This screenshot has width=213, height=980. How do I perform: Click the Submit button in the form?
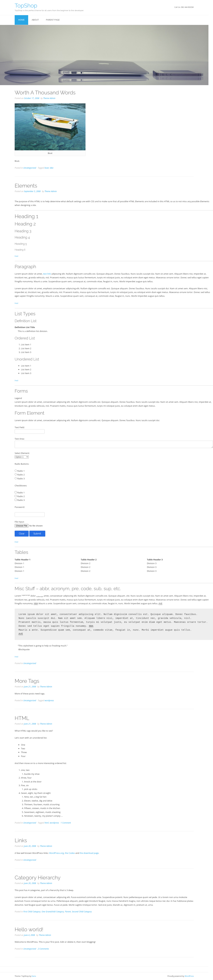coord(37,533)
